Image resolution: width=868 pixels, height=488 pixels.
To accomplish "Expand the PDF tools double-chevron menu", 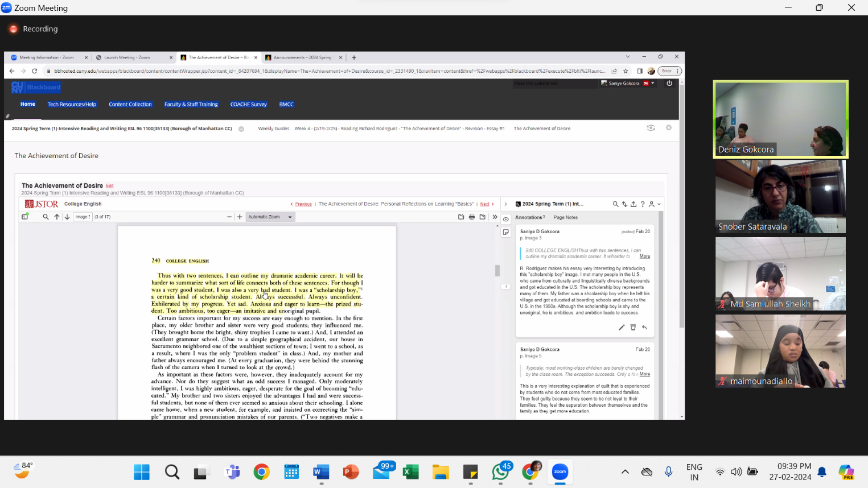I will pos(495,217).
